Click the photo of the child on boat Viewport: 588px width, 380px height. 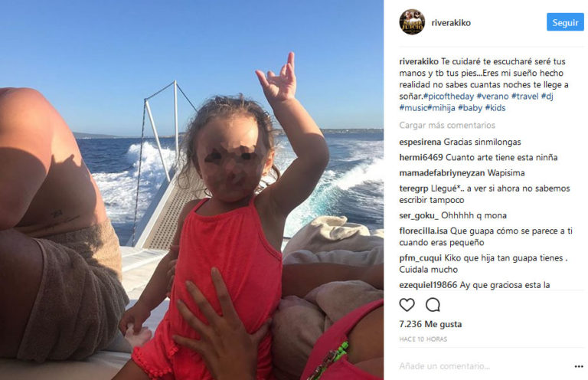tap(191, 190)
